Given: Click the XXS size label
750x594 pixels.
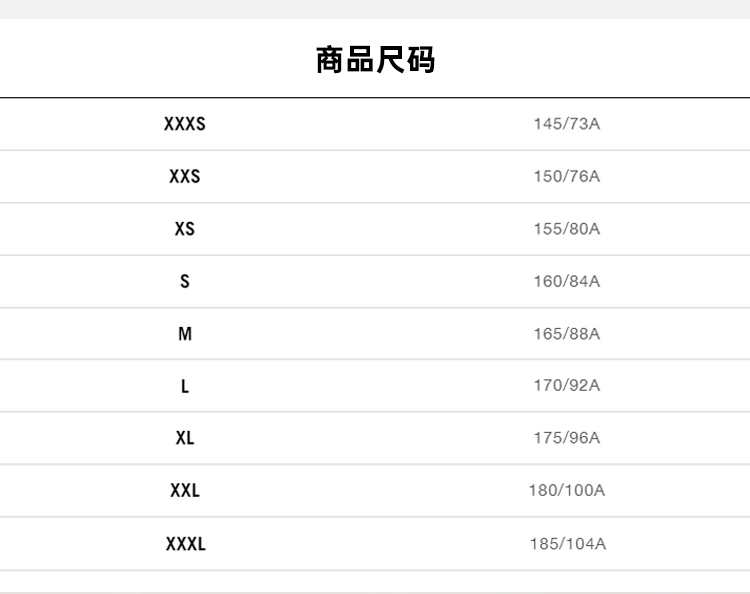Looking at the screenshot, I should click(x=185, y=177).
